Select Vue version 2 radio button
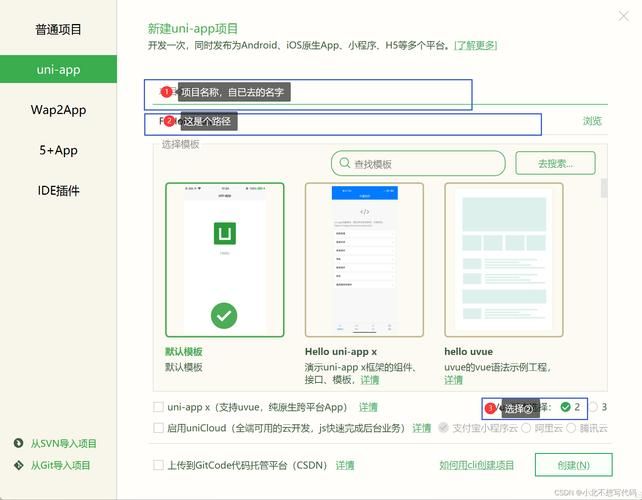 pos(565,407)
